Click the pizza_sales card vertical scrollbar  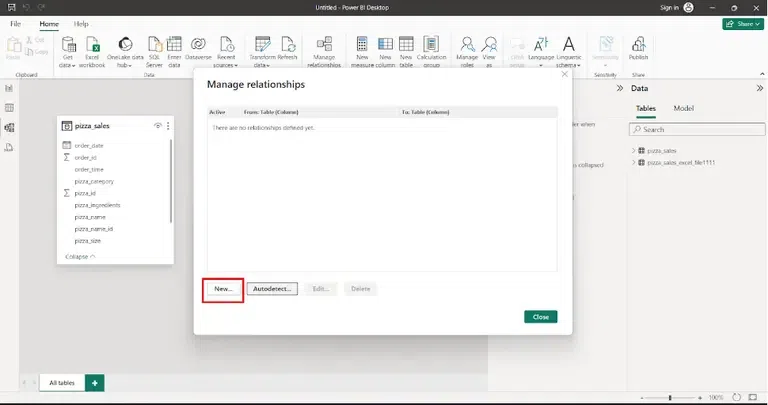171,181
